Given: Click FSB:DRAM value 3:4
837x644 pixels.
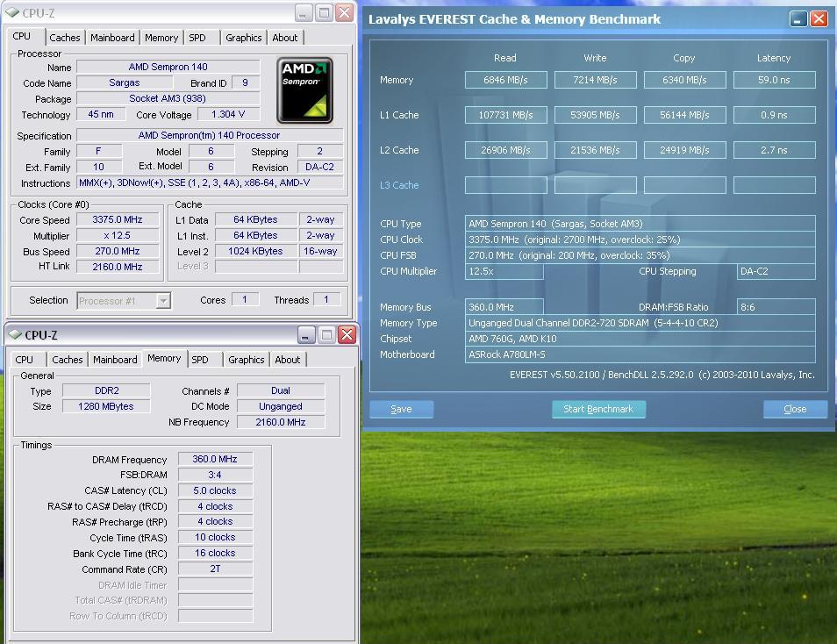Looking at the screenshot, I should click(215, 475).
